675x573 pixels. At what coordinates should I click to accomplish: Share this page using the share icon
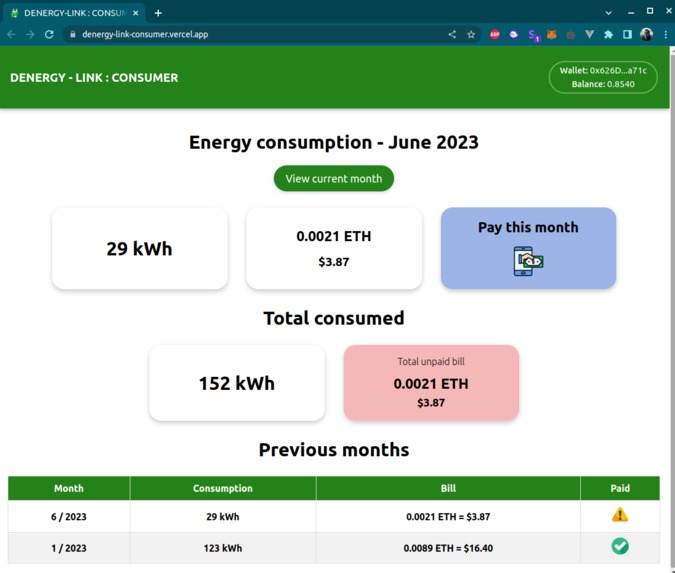tap(452, 34)
